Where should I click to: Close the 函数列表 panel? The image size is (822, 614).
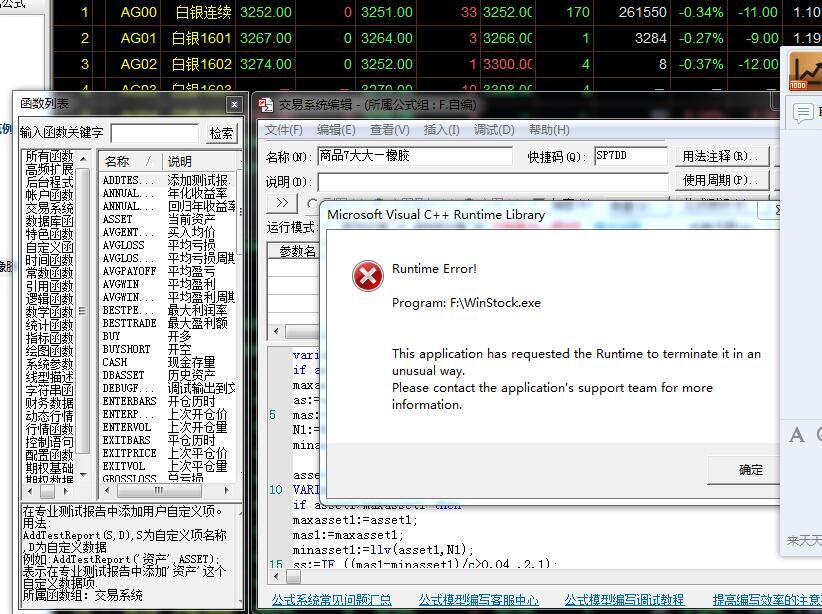(x=235, y=104)
